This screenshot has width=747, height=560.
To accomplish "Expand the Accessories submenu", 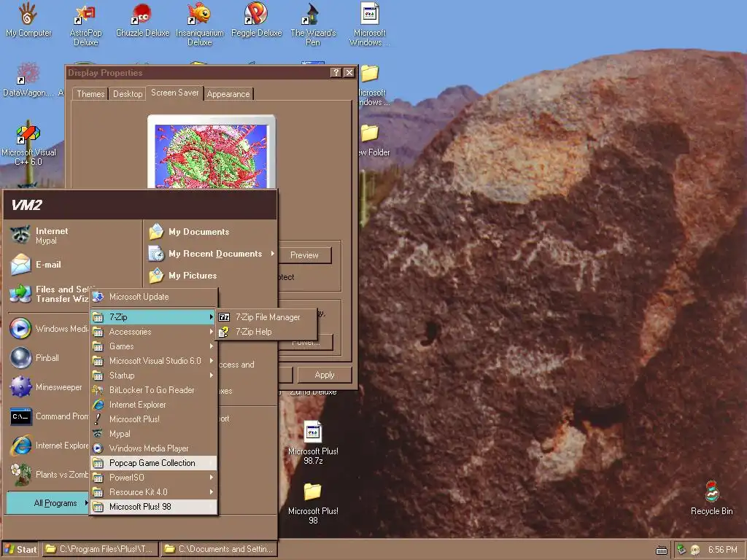I will [x=153, y=332].
